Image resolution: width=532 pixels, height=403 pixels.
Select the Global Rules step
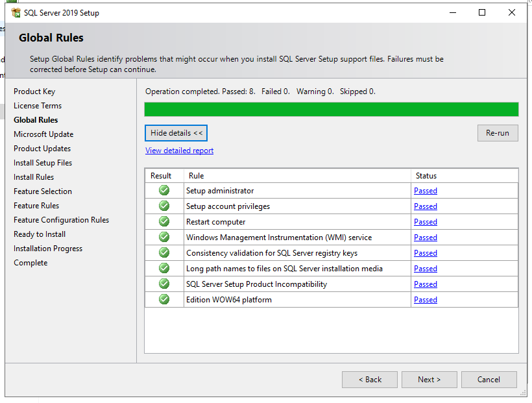tap(36, 120)
